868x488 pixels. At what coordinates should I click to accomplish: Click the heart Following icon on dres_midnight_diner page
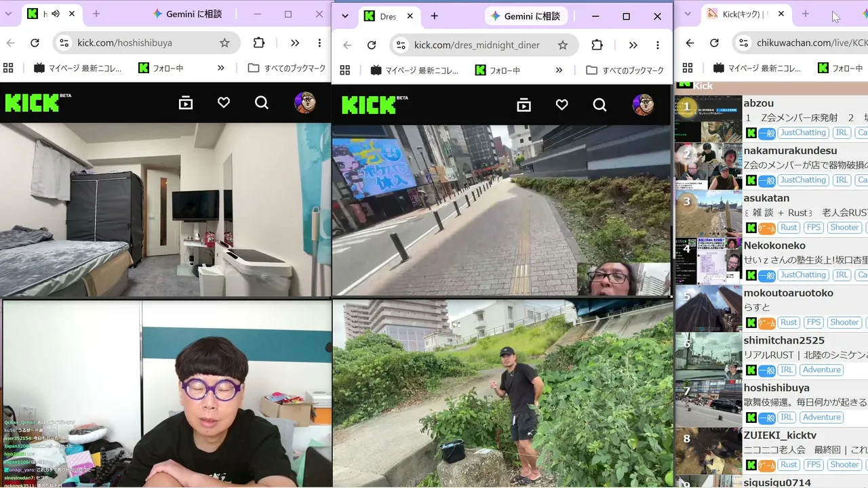tap(561, 105)
